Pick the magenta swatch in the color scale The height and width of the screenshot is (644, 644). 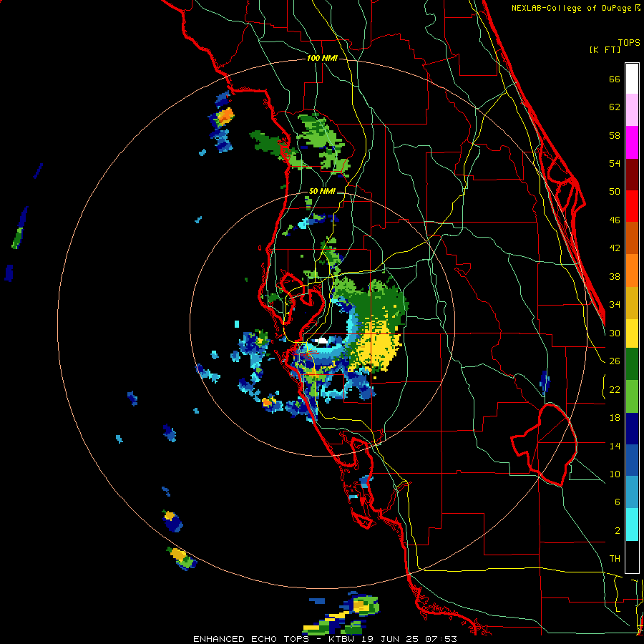click(x=632, y=142)
